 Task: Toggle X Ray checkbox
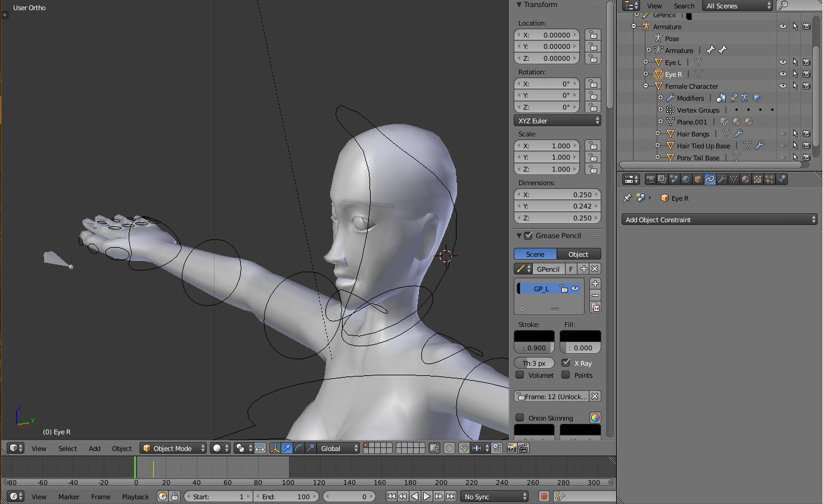pyautogui.click(x=566, y=363)
